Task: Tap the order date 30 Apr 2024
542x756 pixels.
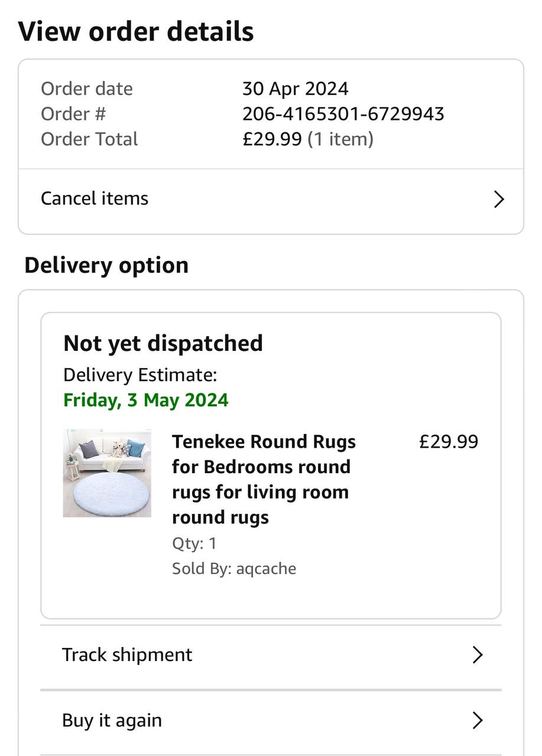Action: 295,89
